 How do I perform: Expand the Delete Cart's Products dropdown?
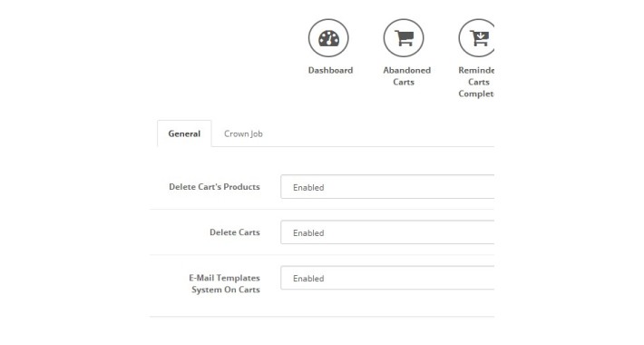387,187
